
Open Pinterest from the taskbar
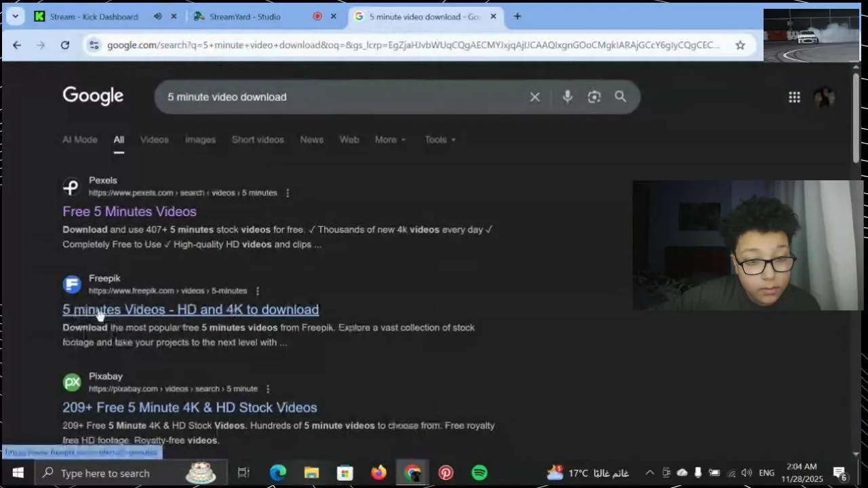(x=446, y=473)
